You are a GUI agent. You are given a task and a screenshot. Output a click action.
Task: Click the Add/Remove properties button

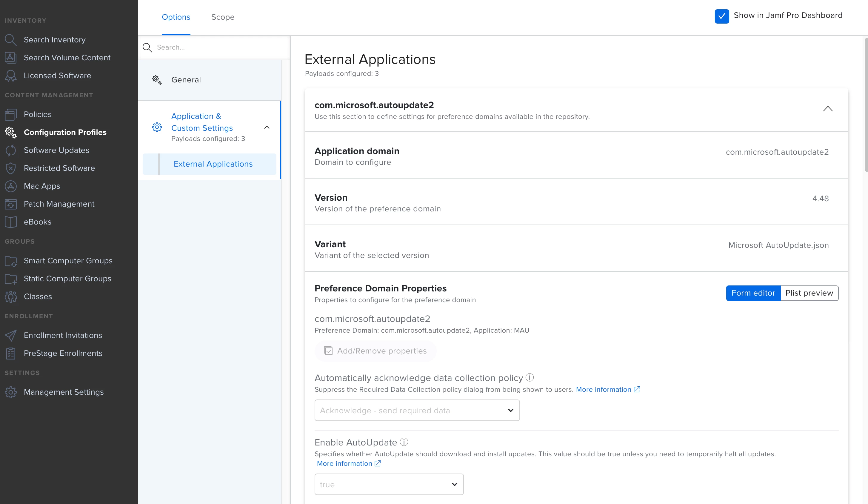pyautogui.click(x=375, y=351)
